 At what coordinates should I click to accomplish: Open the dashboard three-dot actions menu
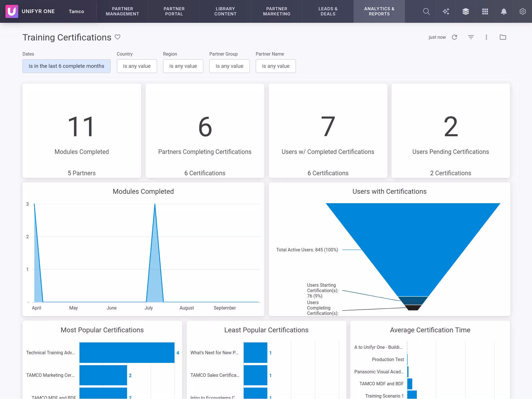coord(486,37)
